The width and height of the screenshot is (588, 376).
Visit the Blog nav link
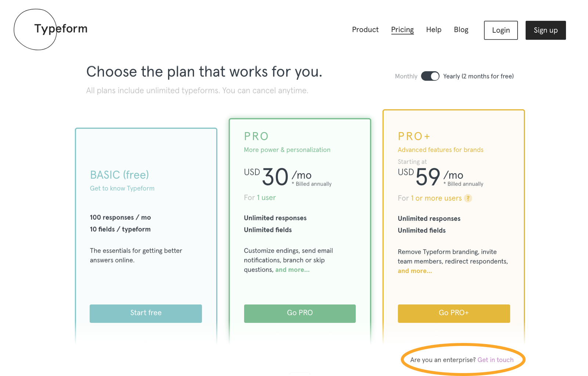(x=461, y=30)
